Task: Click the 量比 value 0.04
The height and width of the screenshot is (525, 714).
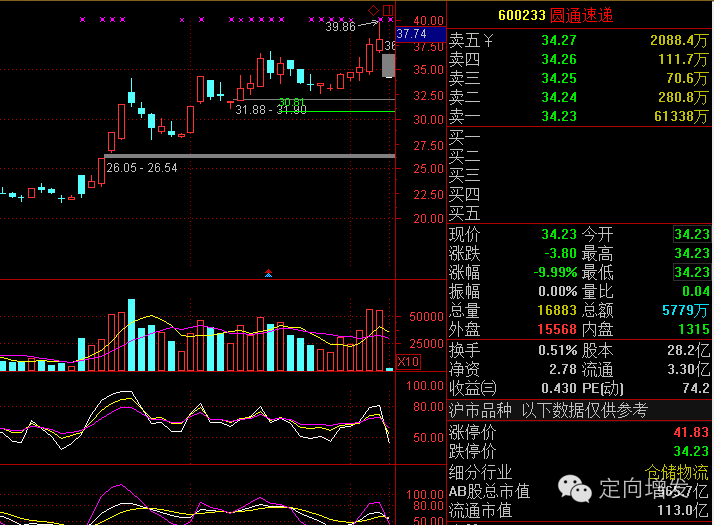Action: click(696, 291)
